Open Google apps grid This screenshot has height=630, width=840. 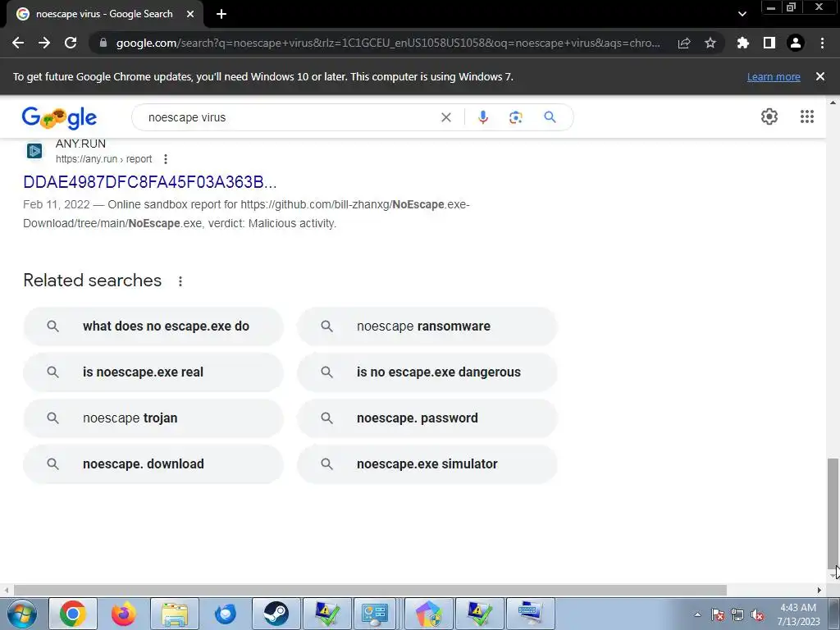pos(807,116)
